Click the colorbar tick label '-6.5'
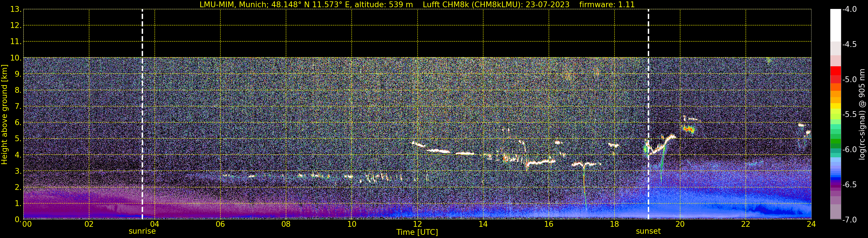 pos(849,185)
